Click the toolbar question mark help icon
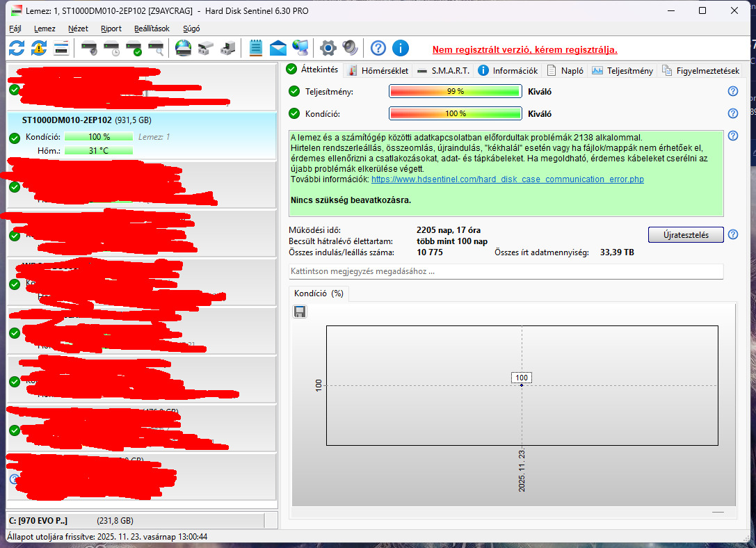This screenshot has height=548, width=756. click(378, 48)
